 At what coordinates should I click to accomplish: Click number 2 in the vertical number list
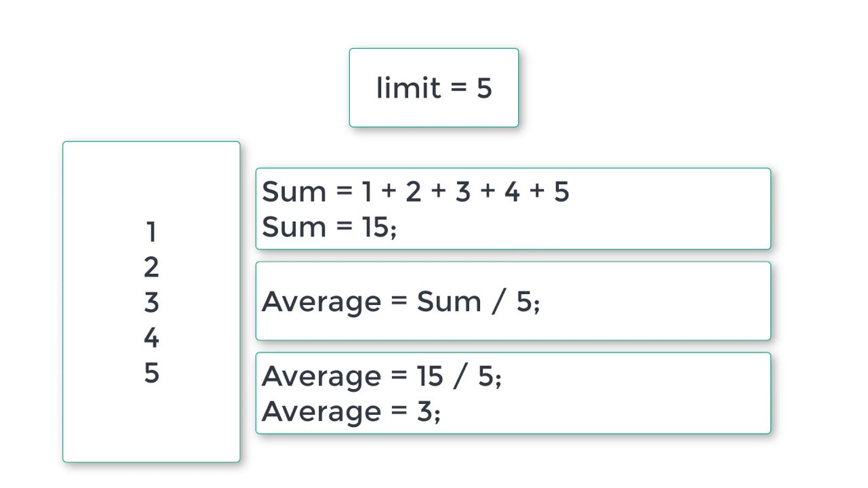click(x=151, y=268)
